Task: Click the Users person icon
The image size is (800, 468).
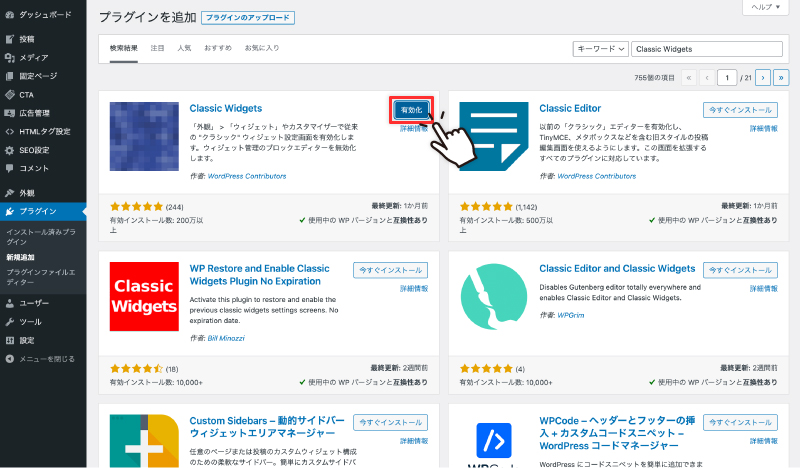Action: tap(9, 303)
